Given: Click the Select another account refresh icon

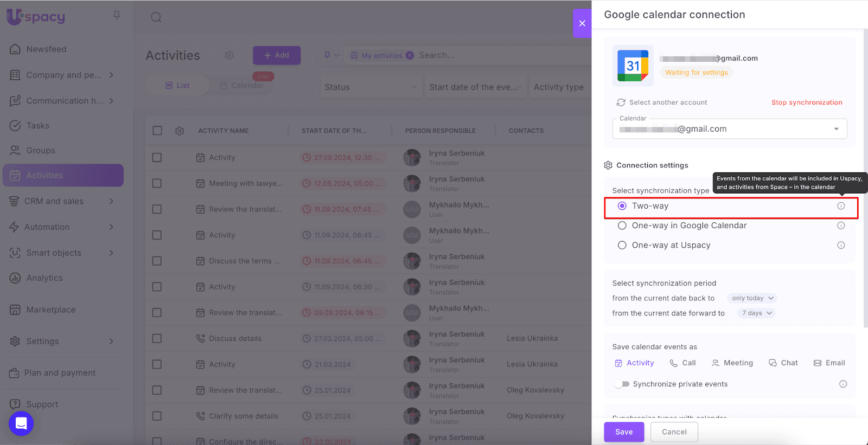Looking at the screenshot, I should tap(621, 102).
